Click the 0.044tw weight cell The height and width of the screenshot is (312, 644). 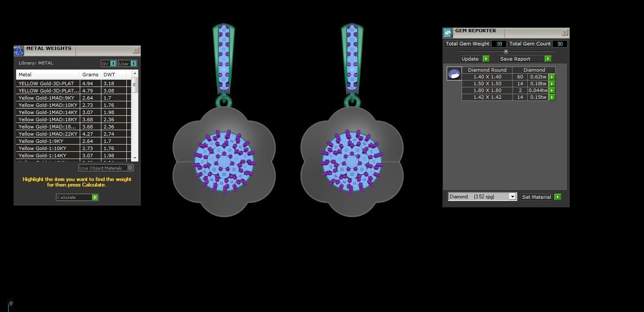[x=538, y=91]
